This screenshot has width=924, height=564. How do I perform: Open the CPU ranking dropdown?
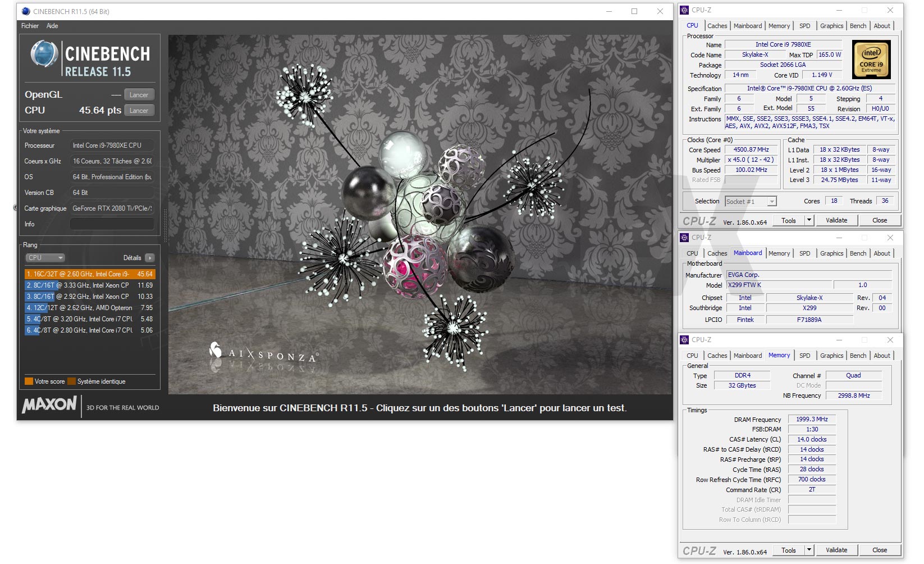(45, 258)
